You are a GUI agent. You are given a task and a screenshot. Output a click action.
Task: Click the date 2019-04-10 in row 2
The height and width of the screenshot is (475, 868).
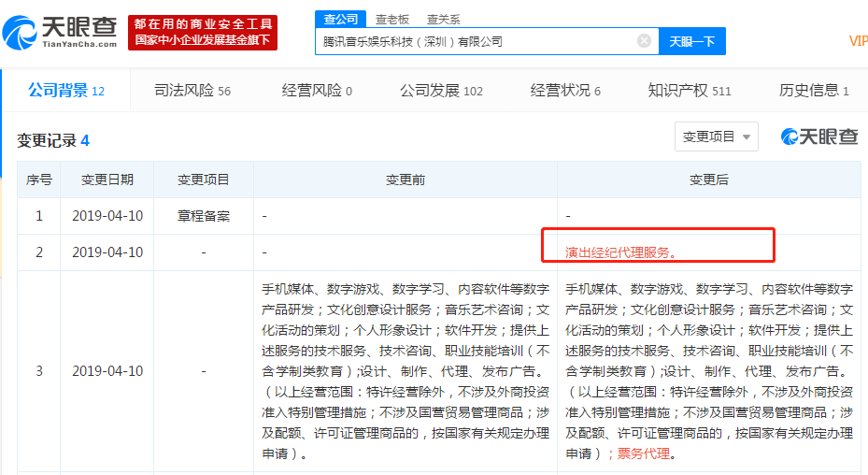point(107,252)
